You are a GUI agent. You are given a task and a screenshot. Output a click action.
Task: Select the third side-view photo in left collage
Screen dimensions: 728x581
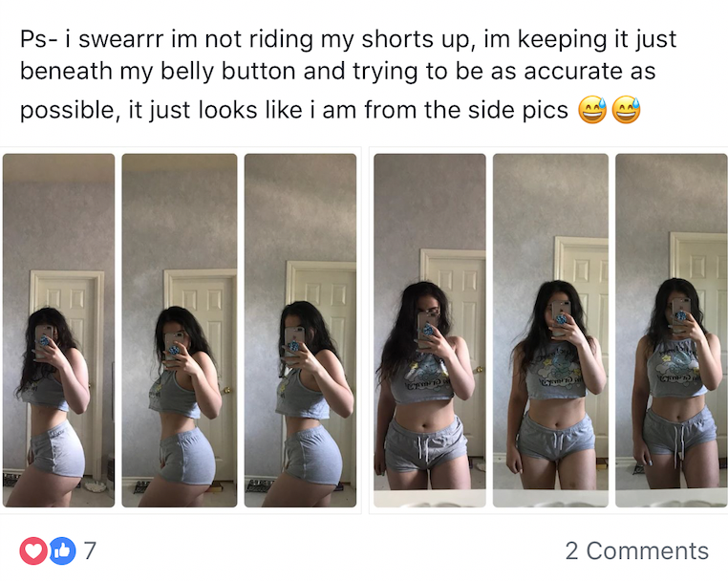click(300, 330)
